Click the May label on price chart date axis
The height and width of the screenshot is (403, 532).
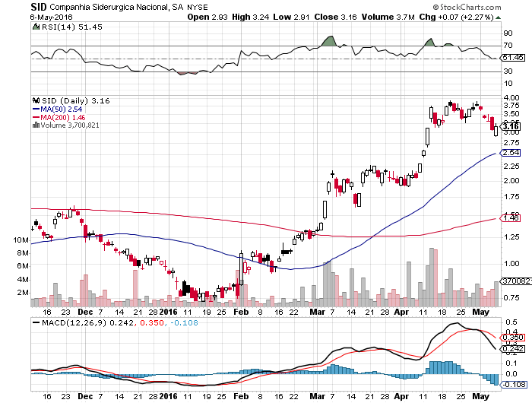[x=481, y=312]
